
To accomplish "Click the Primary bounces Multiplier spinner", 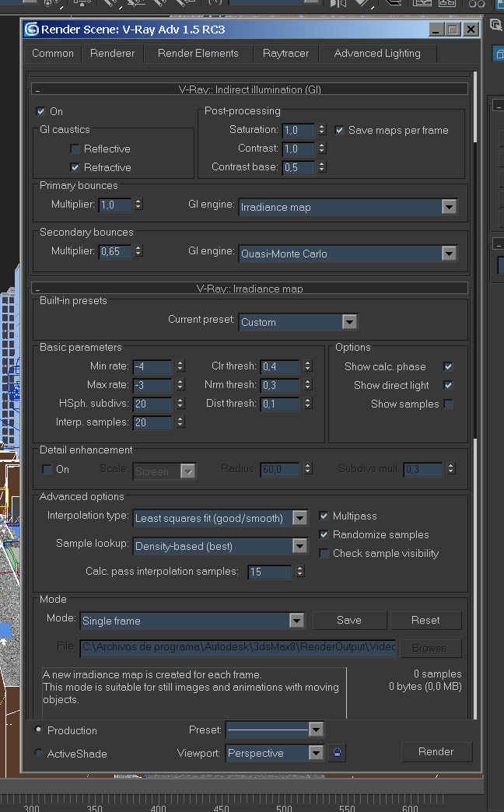I will pos(138,204).
